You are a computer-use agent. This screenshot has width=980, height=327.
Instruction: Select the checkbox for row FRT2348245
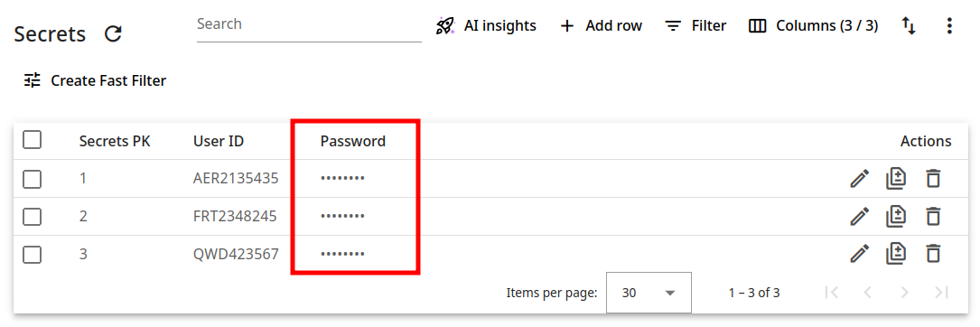pyautogui.click(x=32, y=216)
